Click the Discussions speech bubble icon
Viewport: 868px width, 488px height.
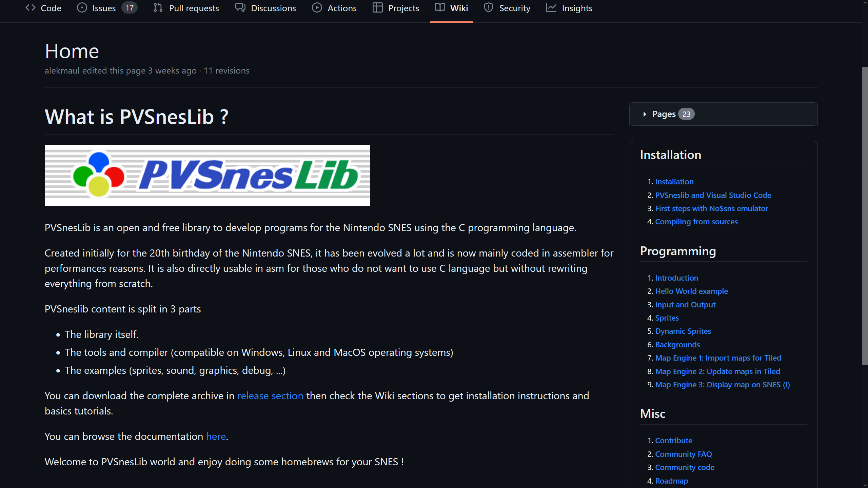[x=240, y=8]
